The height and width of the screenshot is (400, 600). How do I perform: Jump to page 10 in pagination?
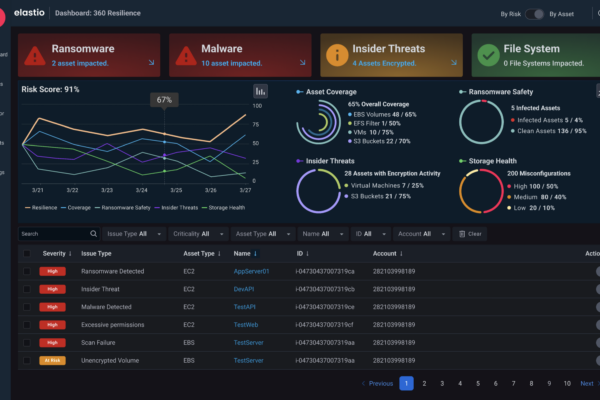(x=566, y=383)
